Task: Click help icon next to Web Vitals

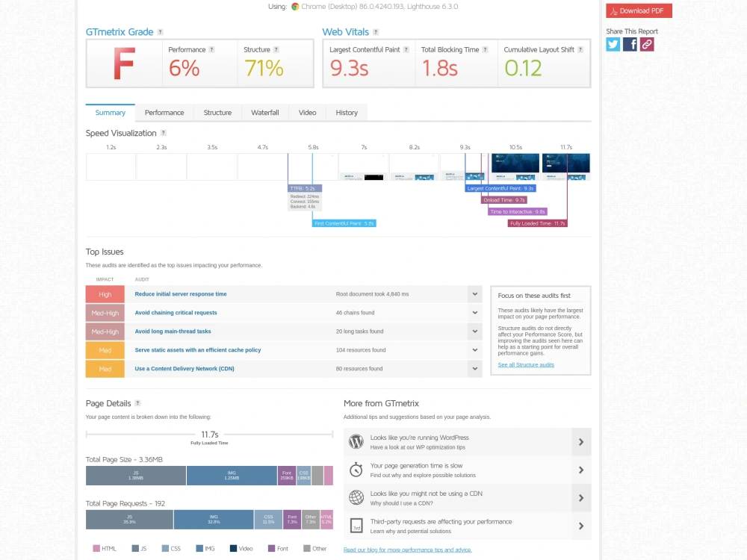Action: click(376, 32)
